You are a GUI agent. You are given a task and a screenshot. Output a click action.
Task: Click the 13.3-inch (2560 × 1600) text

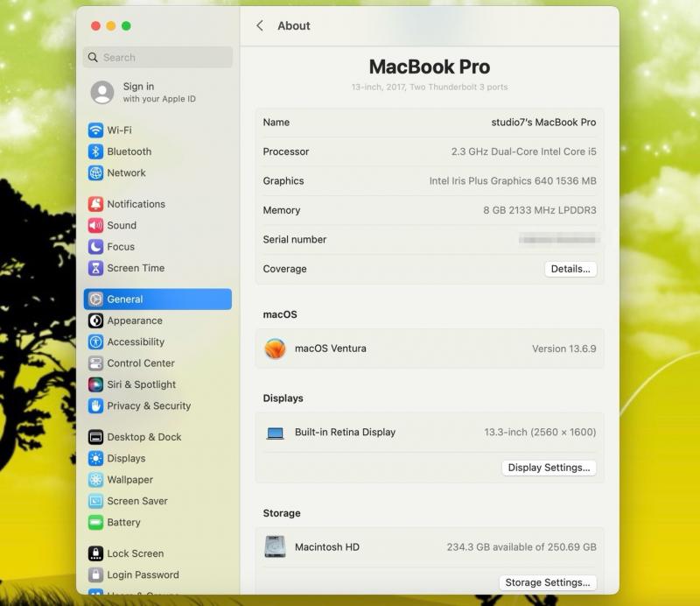(x=540, y=432)
